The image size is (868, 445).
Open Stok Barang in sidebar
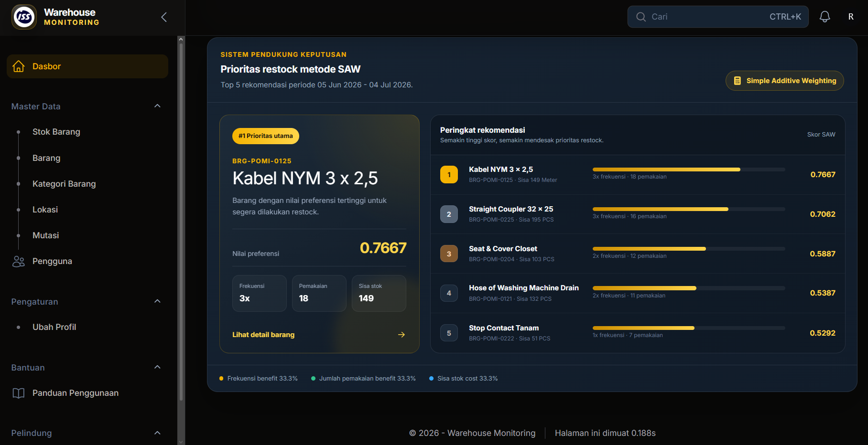tap(56, 132)
